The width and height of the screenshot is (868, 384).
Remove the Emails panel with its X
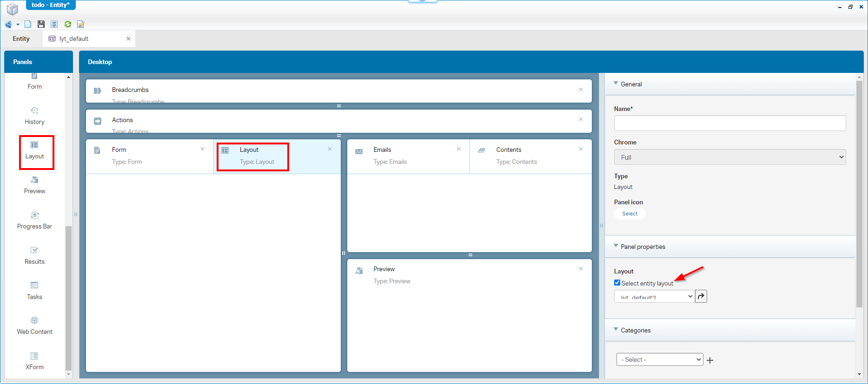point(458,149)
